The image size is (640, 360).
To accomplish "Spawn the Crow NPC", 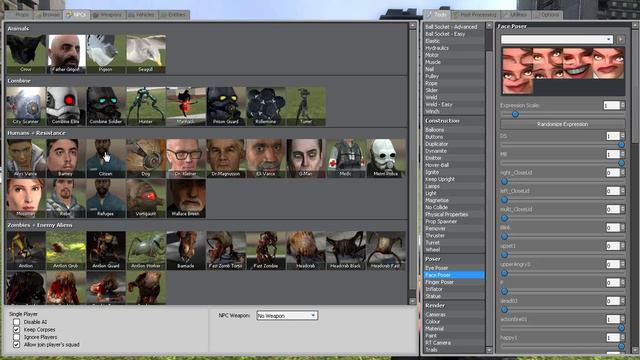I will click(26, 53).
